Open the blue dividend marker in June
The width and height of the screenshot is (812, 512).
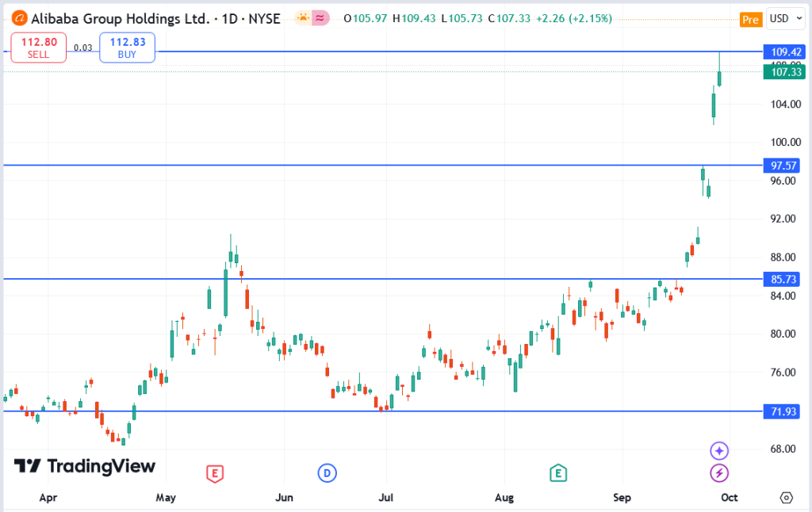pyautogui.click(x=327, y=472)
